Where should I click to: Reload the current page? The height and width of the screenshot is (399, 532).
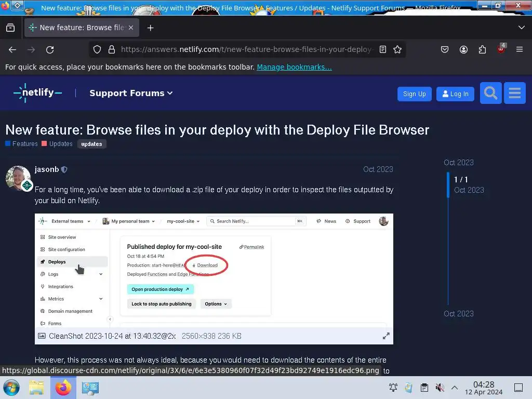(x=50, y=50)
